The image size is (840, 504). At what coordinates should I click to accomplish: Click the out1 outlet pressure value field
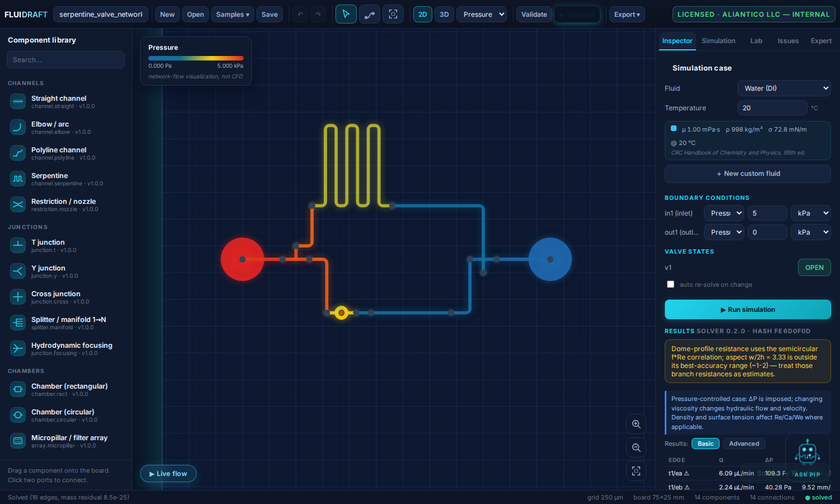[x=767, y=232]
